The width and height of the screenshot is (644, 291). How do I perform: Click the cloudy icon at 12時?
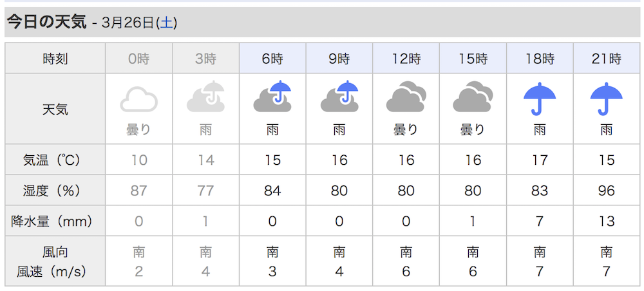pos(406,97)
